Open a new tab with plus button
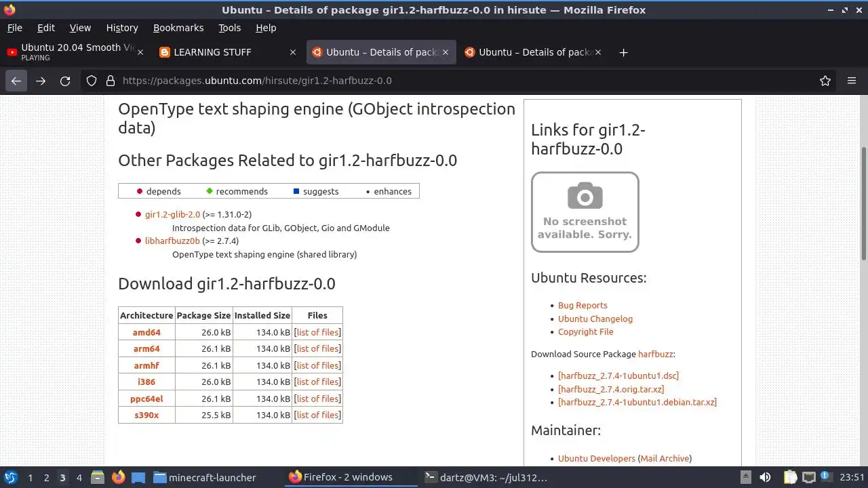Viewport: 868px width, 488px height. [x=623, y=52]
